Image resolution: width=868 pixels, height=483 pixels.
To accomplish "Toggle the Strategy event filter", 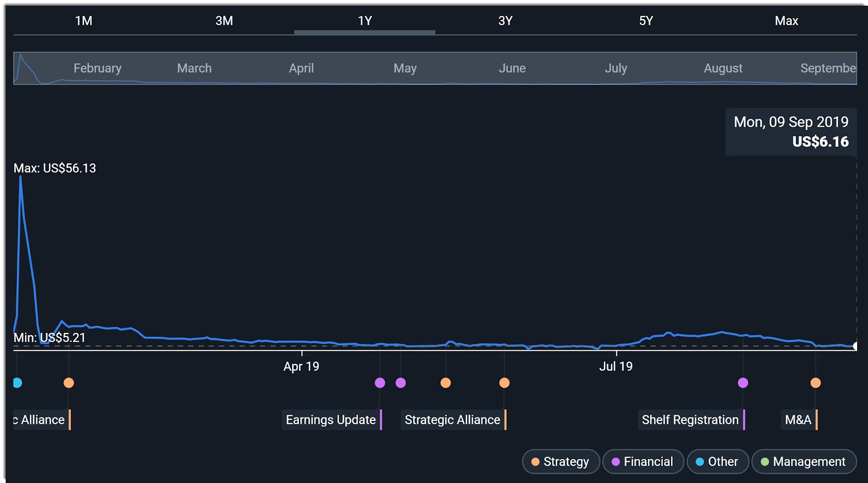I will click(x=561, y=462).
